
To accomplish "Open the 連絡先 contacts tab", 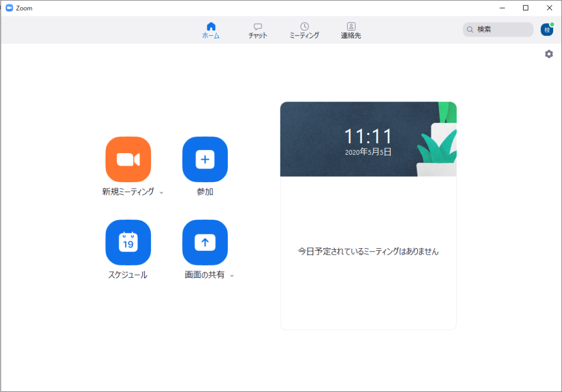I will (x=351, y=31).
